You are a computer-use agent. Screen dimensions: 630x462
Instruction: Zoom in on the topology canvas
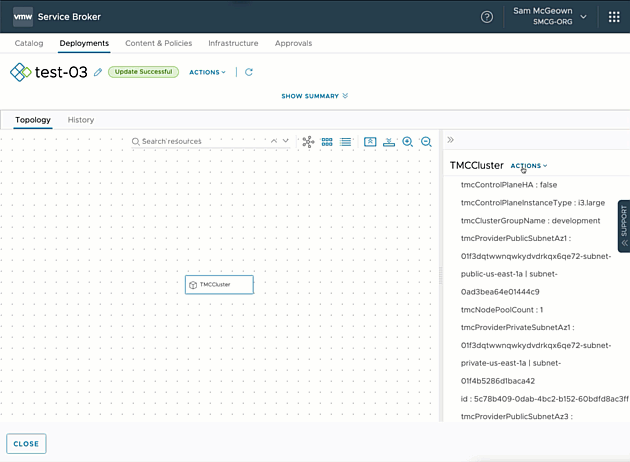click(x=408, y=141)
